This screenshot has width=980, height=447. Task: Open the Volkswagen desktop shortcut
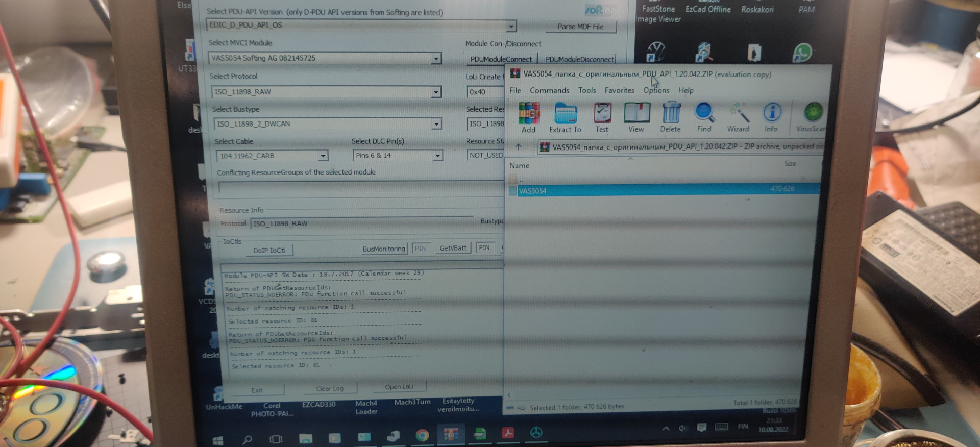tap(656, 52)
